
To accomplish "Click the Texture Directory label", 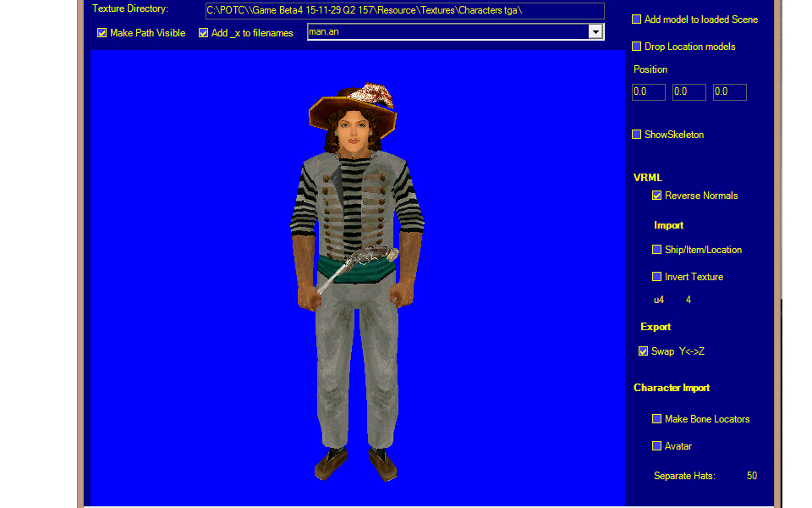I will coord(130,8).
